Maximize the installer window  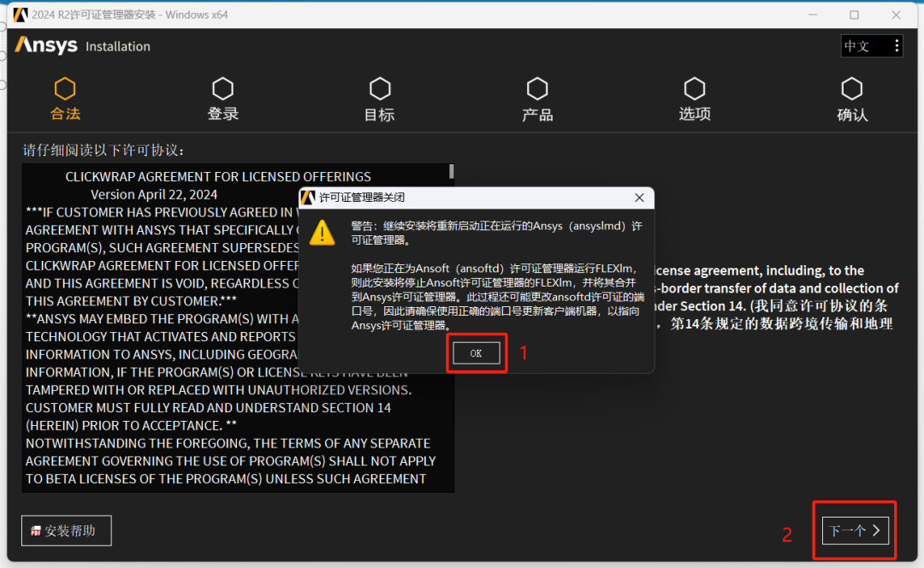point(854,15)
